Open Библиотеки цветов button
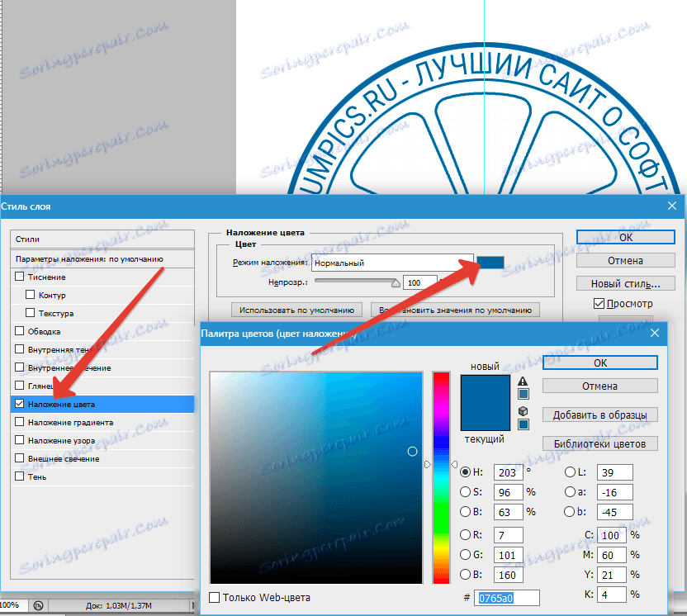Viewport: 687px width, 616px height. 599,443
